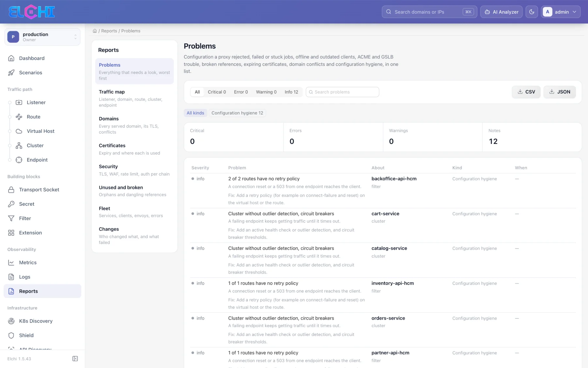Filter by Configuration hygiene 12 chip

[x=237, y=113]
